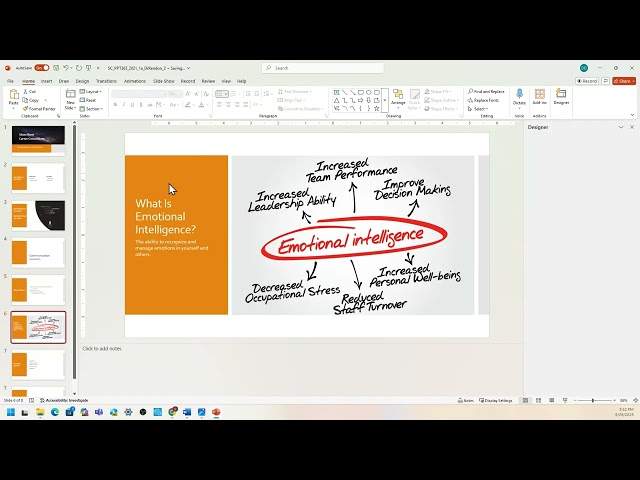This screenshot has width=640, height=480.
Task: Click the New Slide icon
Action: [71, 95]
